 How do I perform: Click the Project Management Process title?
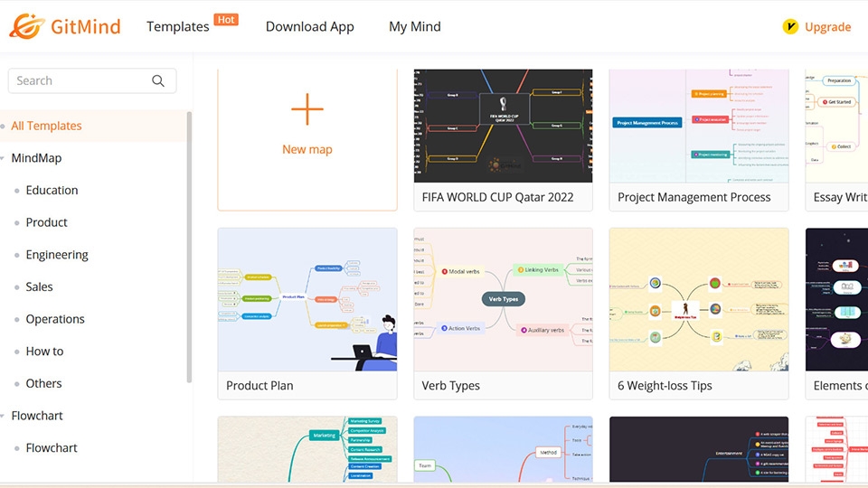coord(694,198)
